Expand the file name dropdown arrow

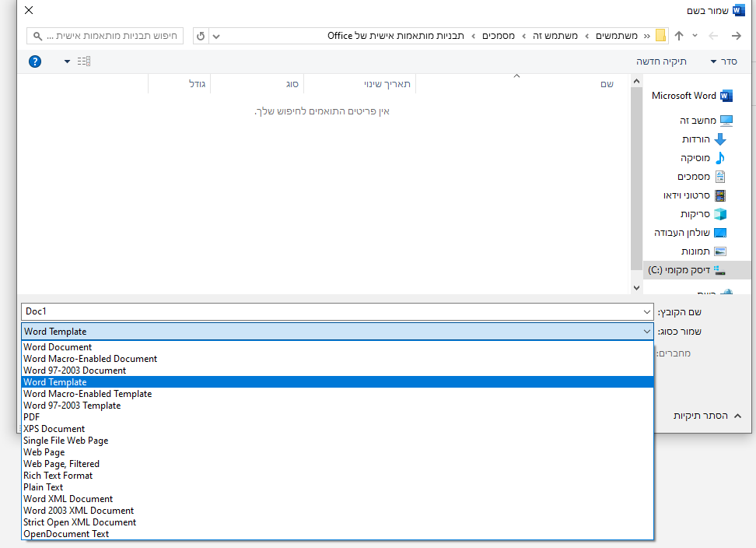pyautogui.click(x=647, y=312)
